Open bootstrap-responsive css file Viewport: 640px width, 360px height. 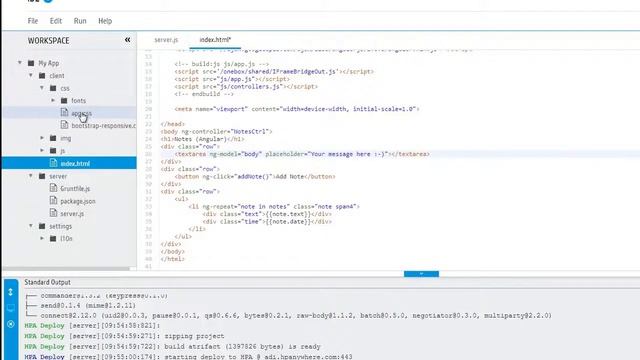point(104,126)
